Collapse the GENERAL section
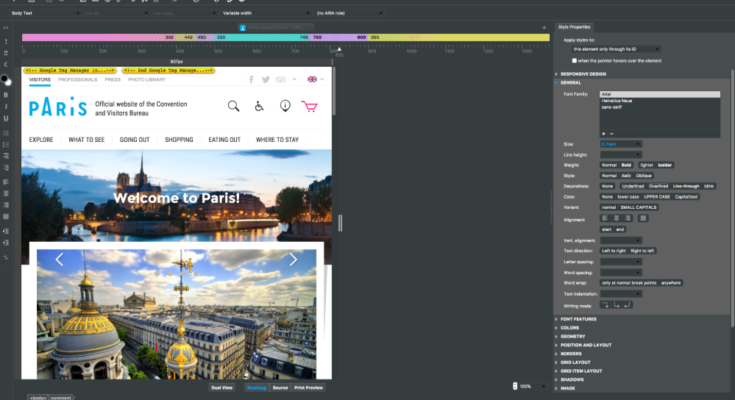The image size is (735, 400). [x=570, y=83]
